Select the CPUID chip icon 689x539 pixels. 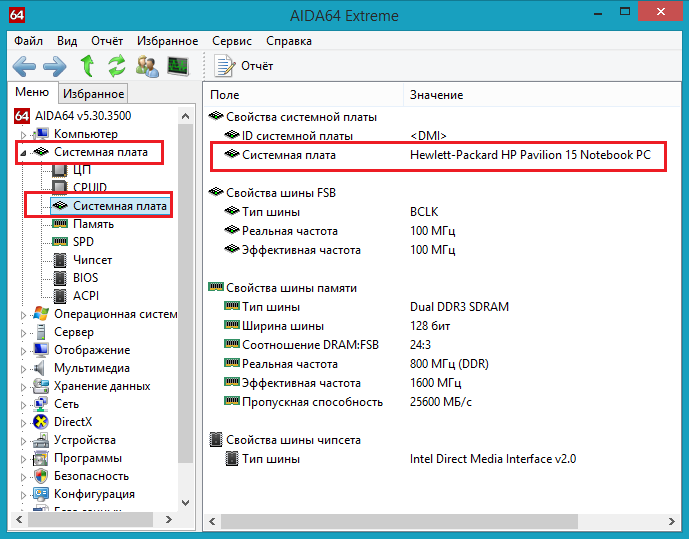pyautogui.click(x=60, y=188)
